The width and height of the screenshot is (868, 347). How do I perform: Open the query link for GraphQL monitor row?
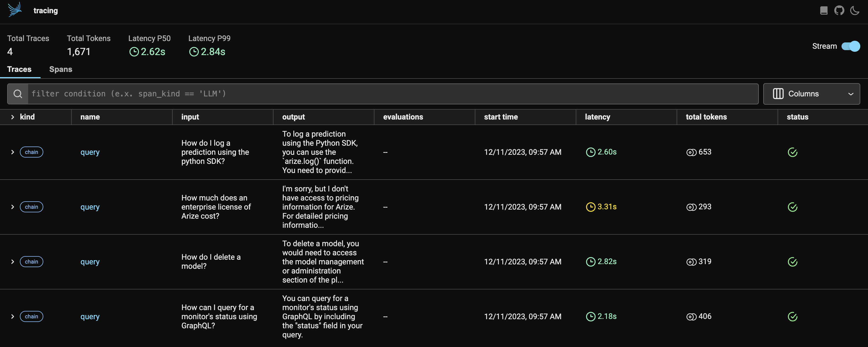point(90,317)
